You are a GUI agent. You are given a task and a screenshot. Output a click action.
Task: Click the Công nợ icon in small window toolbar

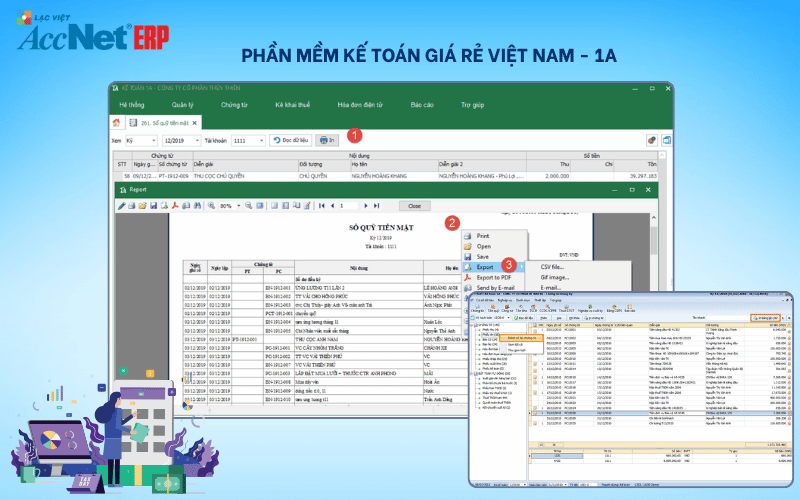507,308
